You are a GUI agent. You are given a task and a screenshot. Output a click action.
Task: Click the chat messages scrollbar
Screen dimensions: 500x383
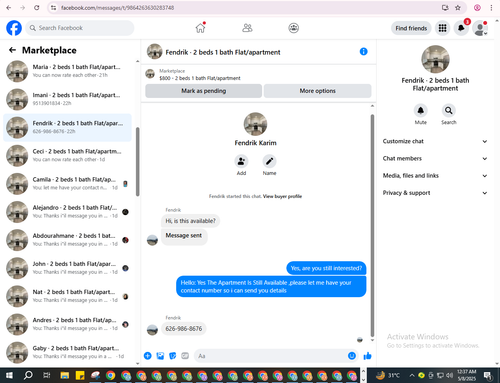tap(372, 226)
